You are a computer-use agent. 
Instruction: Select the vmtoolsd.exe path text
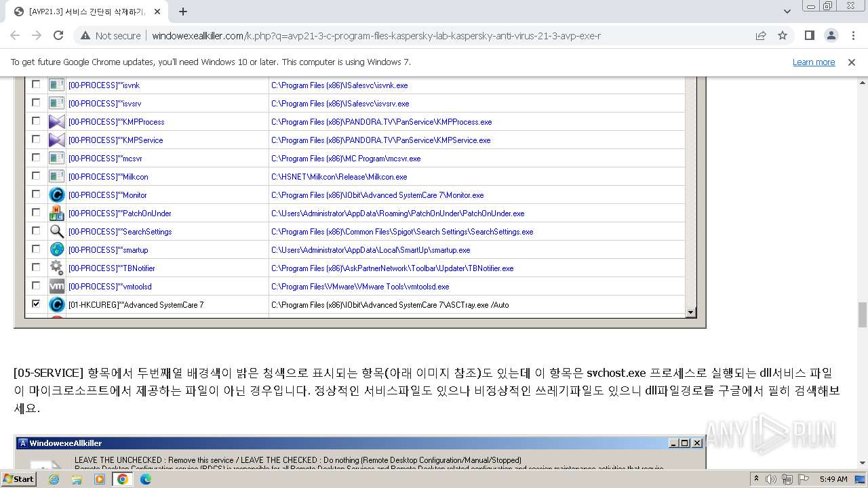[360, 287]
